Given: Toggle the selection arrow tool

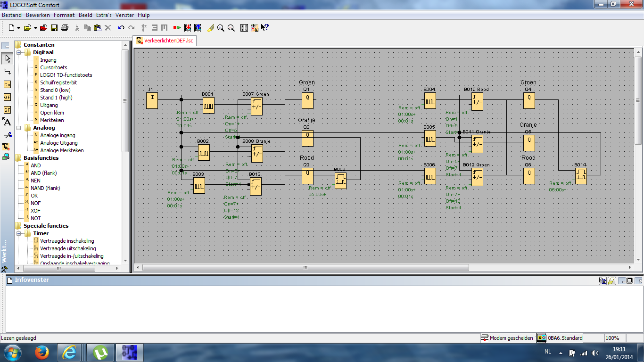Looking at the screenshot, I should pos(7,58).
